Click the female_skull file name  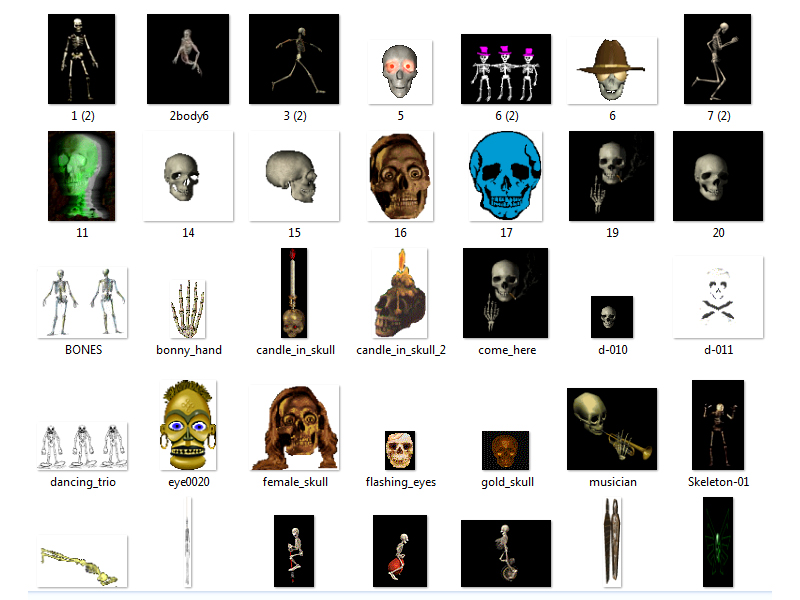(x=295, y=482)
